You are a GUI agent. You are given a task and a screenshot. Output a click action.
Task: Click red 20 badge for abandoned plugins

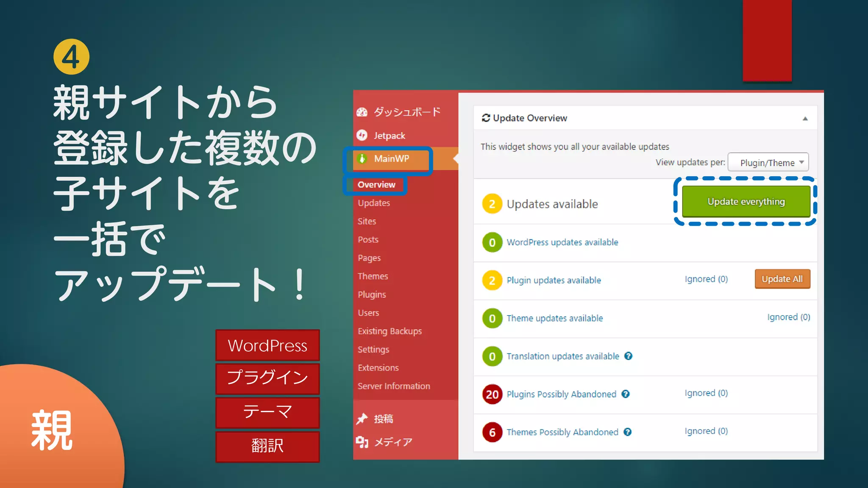coord(492,394)
